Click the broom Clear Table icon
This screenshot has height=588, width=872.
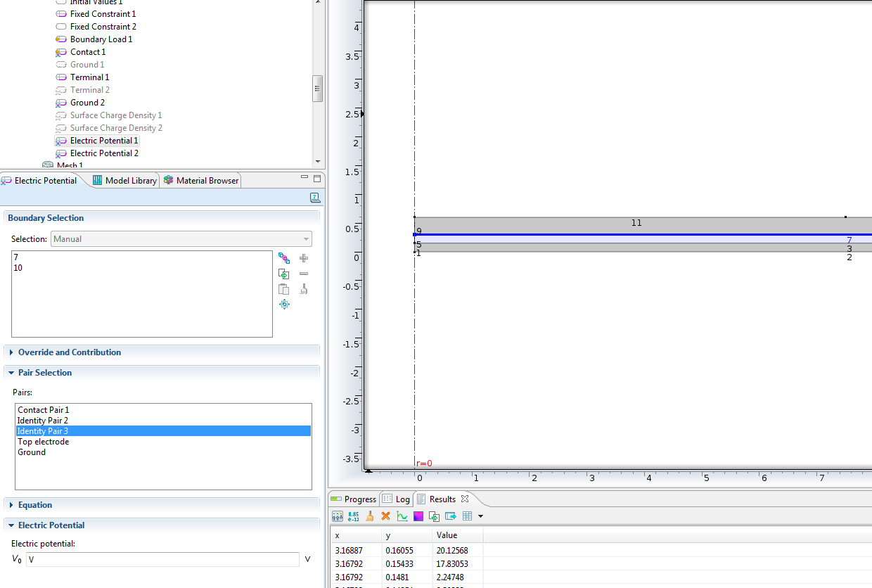[x=369, y=516]
